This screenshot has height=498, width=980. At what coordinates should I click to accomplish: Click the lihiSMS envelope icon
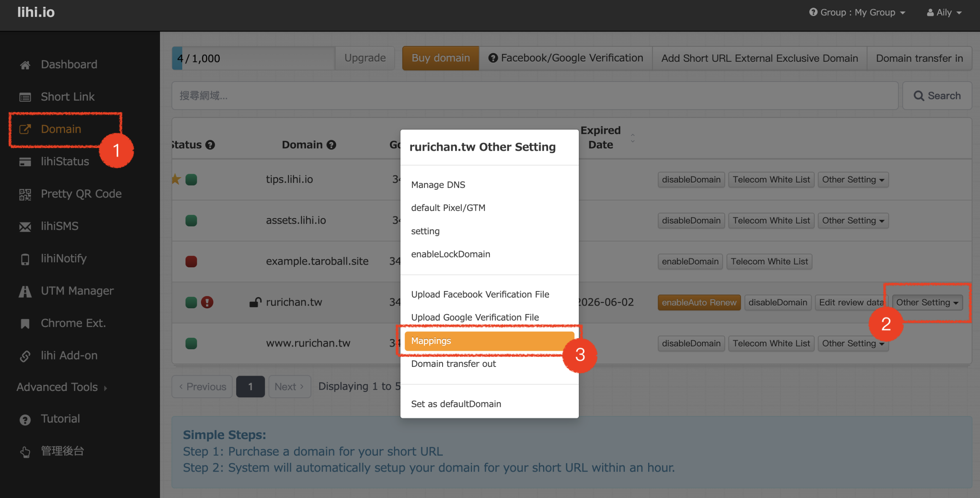25,227
